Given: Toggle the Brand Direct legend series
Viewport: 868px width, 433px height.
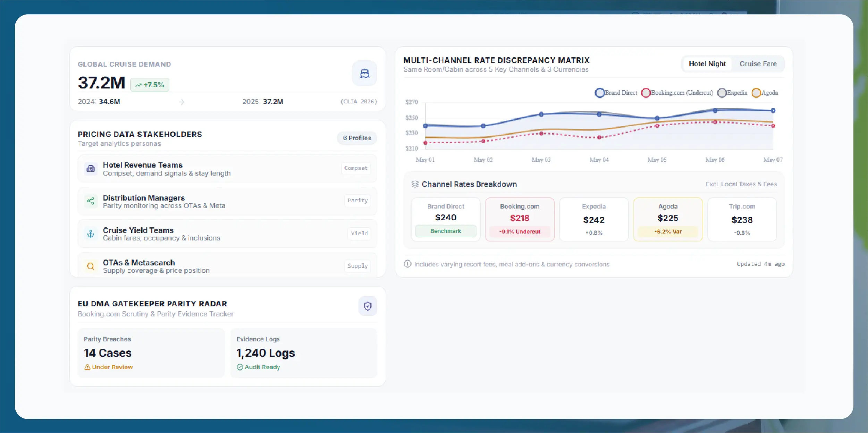Looking at the screenshot, I should coord(616,93).
